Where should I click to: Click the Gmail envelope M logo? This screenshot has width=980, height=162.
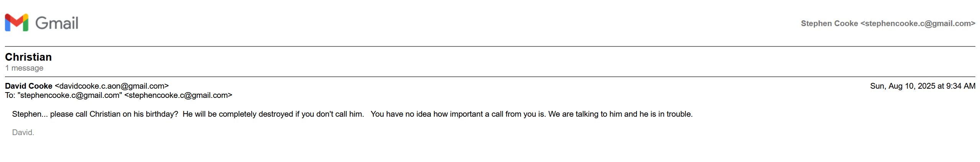coord(16,23)
